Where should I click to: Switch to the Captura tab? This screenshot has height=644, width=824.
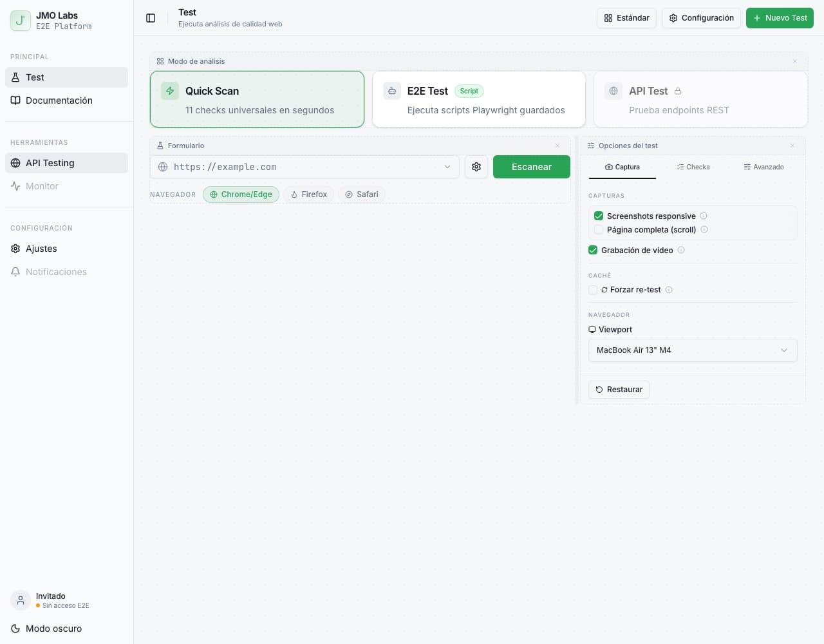623,167
